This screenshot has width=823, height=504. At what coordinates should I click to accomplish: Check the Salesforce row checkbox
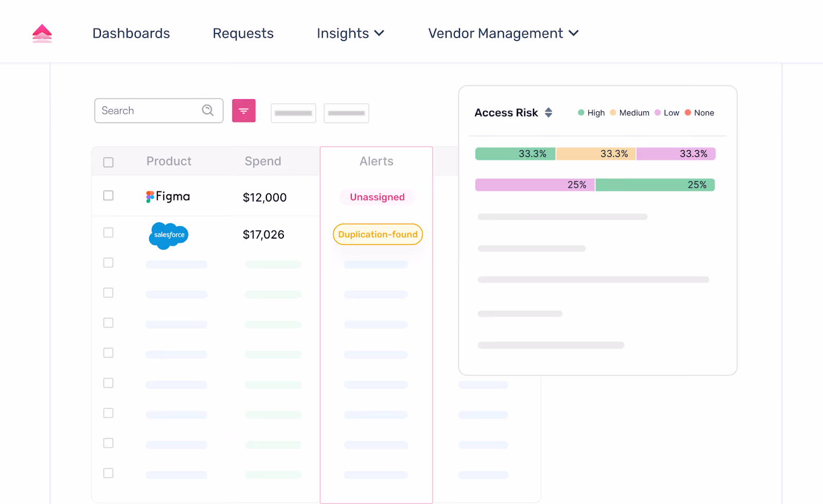[x=108, y=232]
